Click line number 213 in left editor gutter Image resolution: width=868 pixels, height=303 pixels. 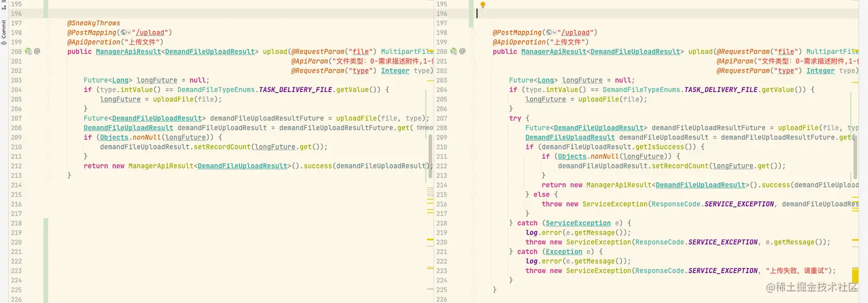tap(16, 175)
